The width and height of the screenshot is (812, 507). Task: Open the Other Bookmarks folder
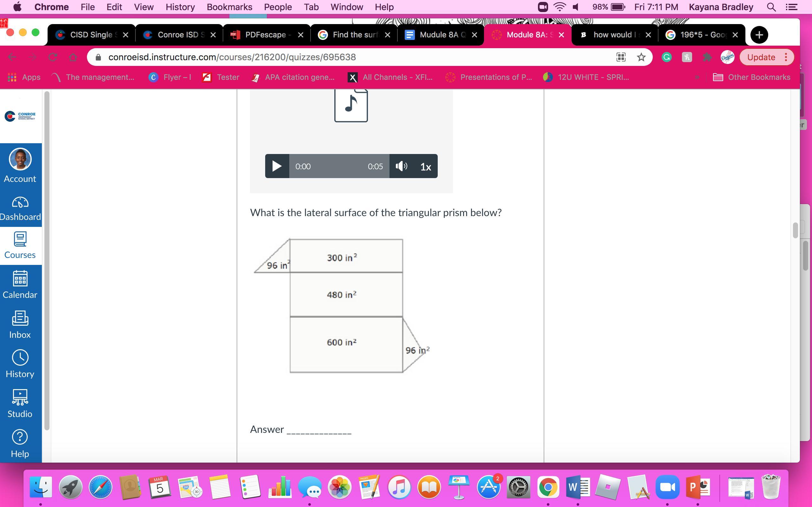click(752, 77)
